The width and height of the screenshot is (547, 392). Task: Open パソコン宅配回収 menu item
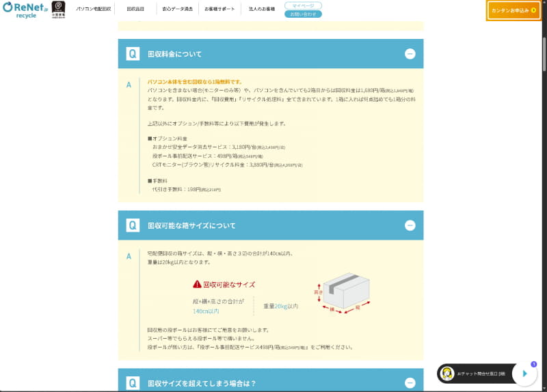(94, 9)
